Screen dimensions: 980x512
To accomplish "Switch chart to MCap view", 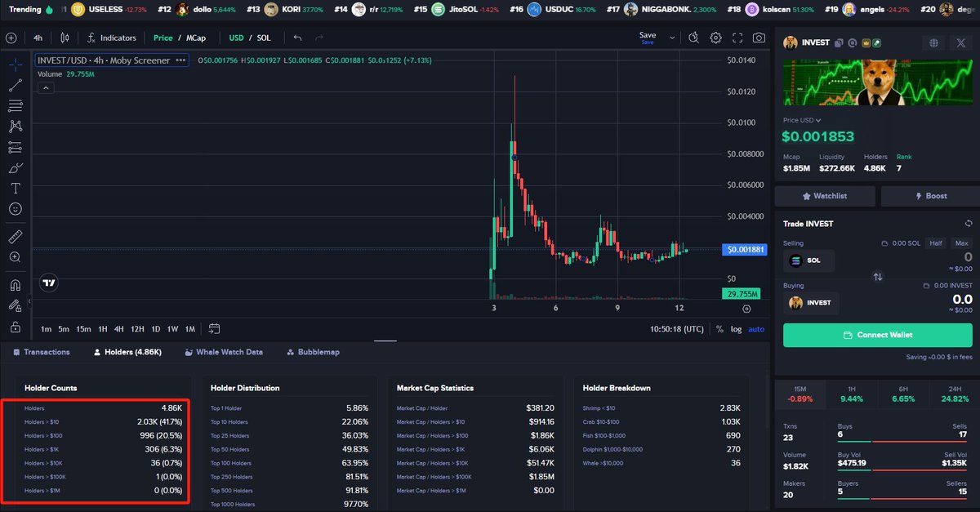I will pyautogui.click(x=196, y=38).
